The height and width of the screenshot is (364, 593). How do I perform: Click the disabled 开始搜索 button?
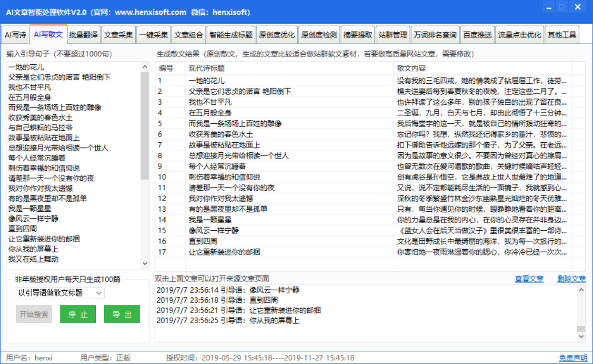tap(34, 315)
